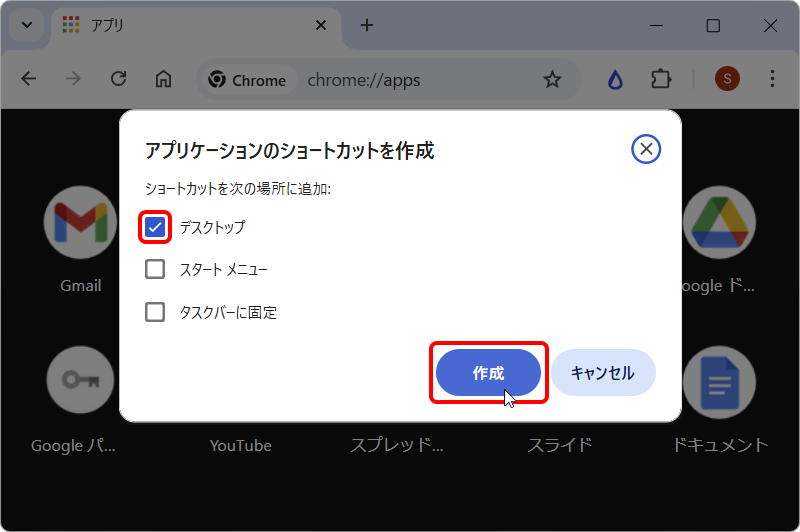Click the chrome://apps address bar
800x532 pixels.
400,80
